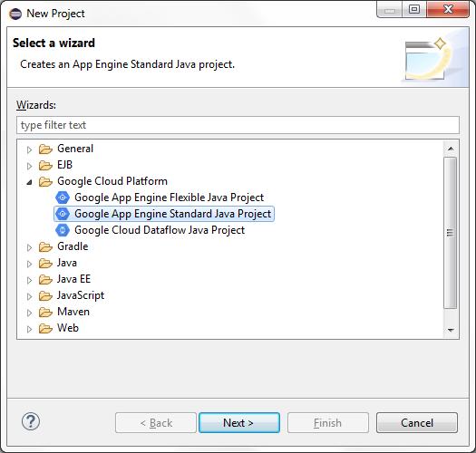Expand the General category
The width and height of the screenshot is (476, 453).
[x=29, y=149]
